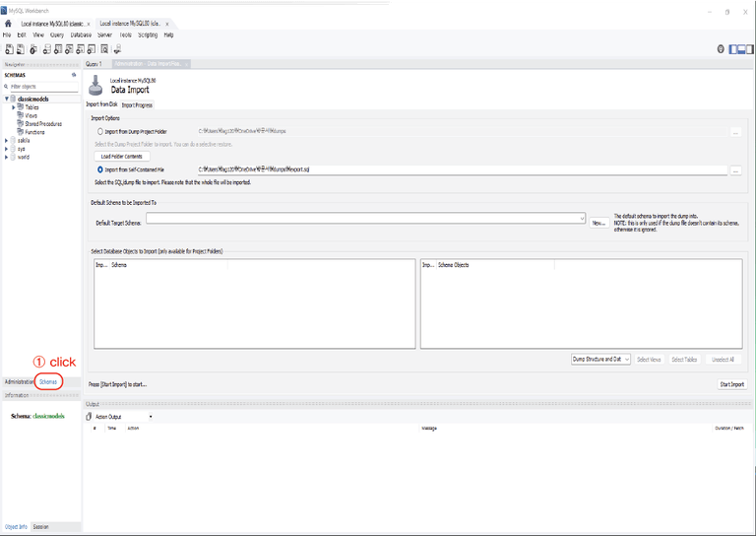Screen dimensions: 756x536
Task: Click the Functions folder icon
Action: (21, 132)
